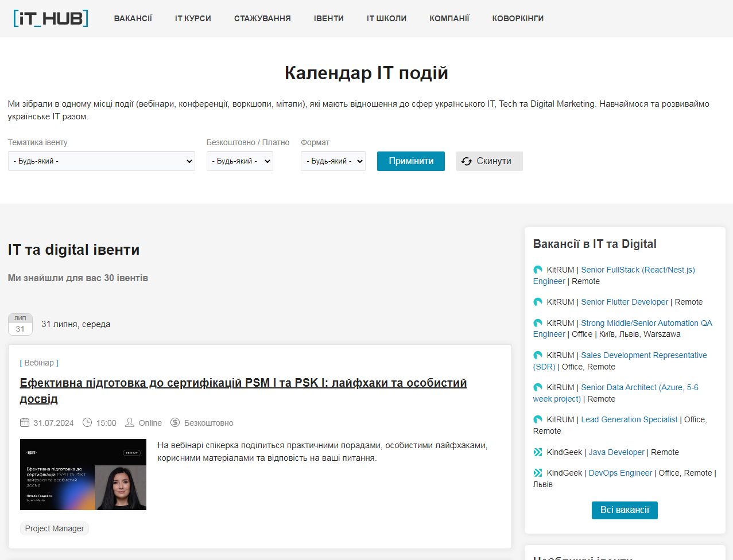Click the KindGeek logo beside Java Developer
Screen dimensions: 733x560
[538, 452]
